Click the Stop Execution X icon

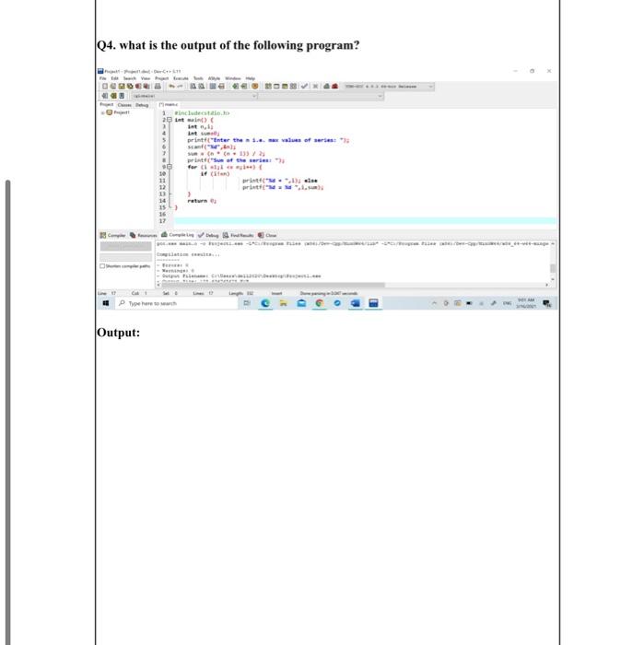pos(315,87)
